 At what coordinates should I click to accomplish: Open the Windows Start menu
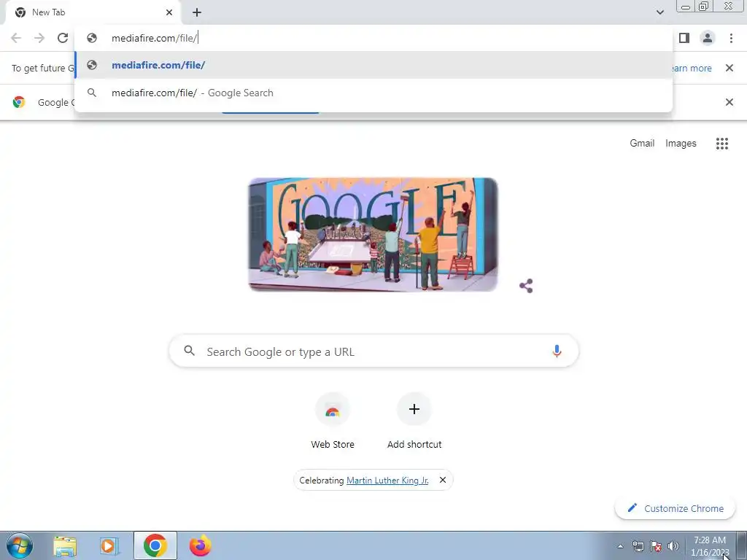(x=19, y=545)
